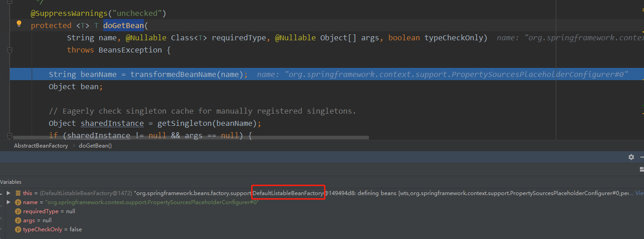The image size is (644, 239).
Task: Click the parameter icon beside 'requiredType'
Action: click(x=18, y=211)
